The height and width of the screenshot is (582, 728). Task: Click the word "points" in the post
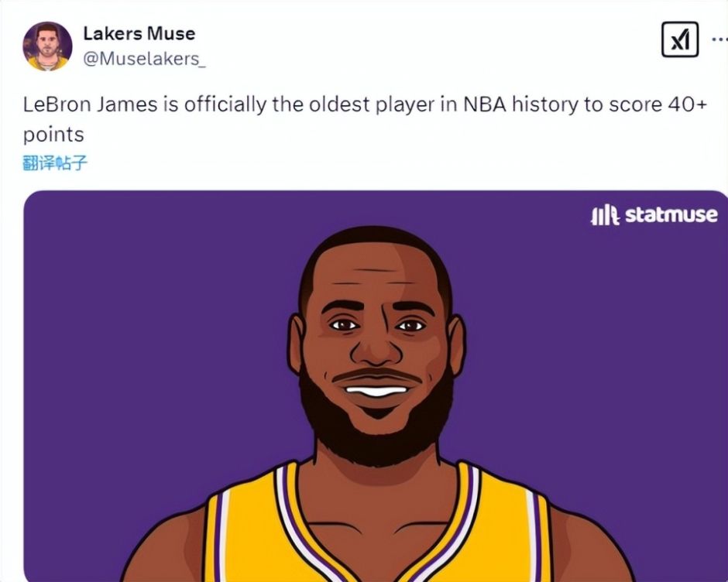53,134
